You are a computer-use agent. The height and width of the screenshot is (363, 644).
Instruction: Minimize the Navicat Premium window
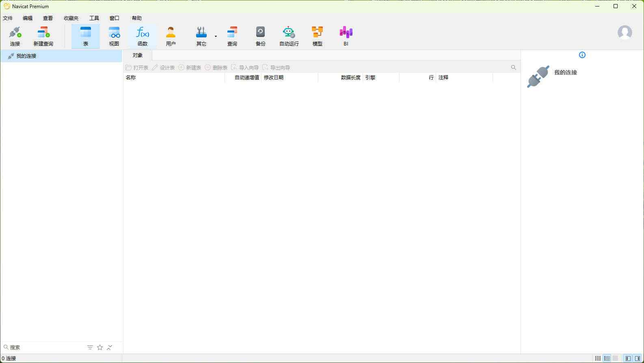pos(597,6)
